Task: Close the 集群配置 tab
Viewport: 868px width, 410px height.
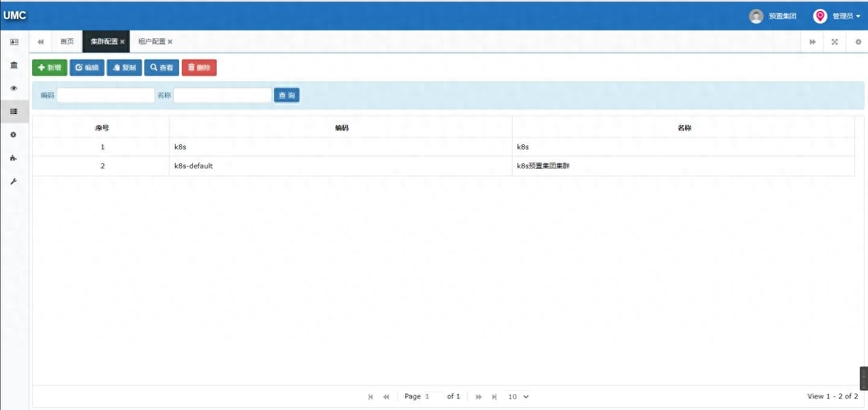Action: pyautogui.click(x=122, y=42)
